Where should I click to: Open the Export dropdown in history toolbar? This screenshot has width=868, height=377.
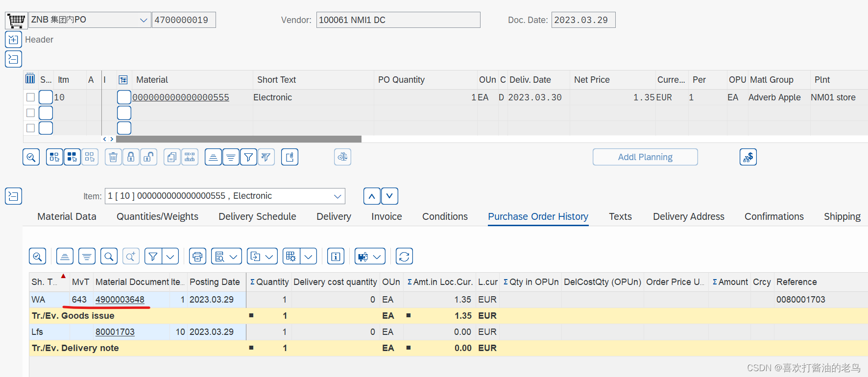click(x=262, y=257)
